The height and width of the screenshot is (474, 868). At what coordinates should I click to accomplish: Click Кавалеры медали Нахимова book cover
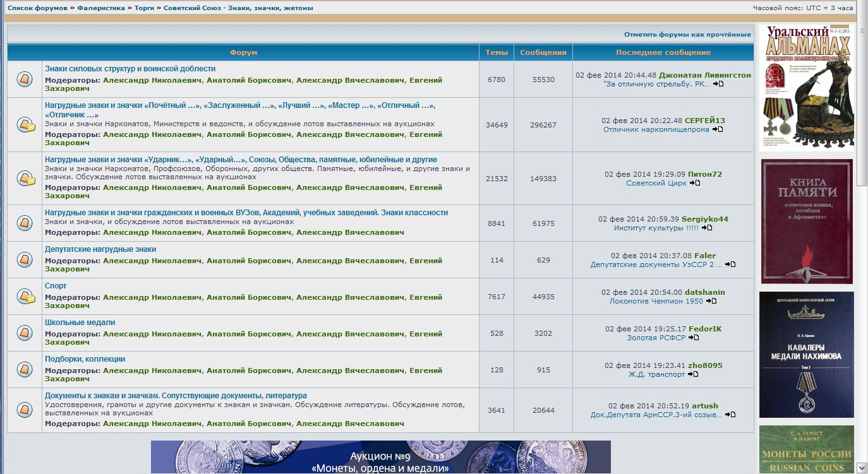[x=806, y=354]
